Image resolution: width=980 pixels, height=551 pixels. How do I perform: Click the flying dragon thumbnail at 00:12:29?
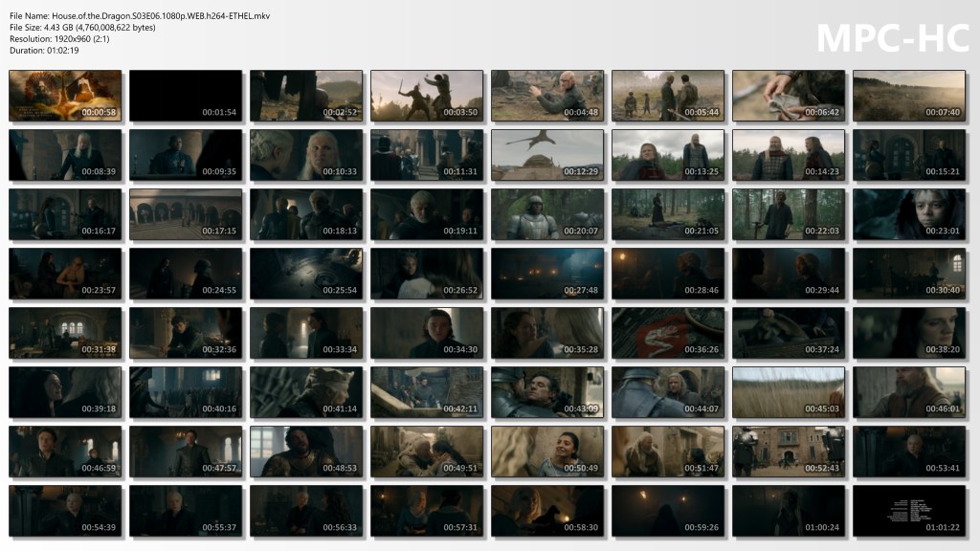point(547,155)
